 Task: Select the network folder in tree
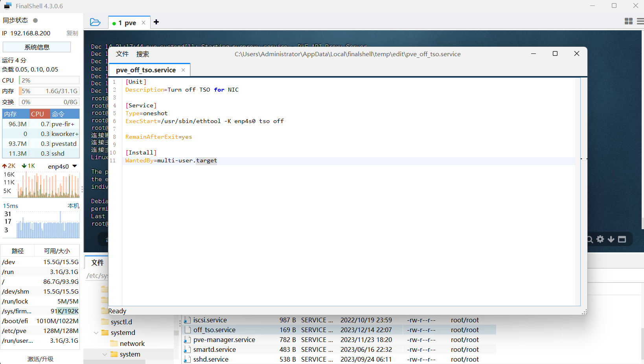132,344
